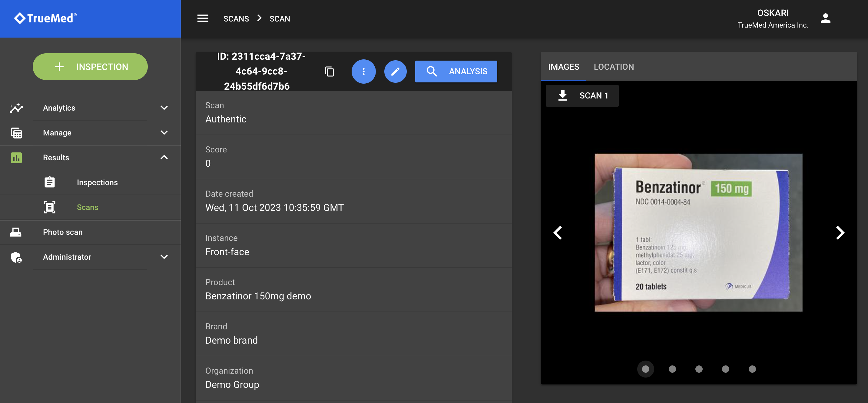Select the second image carousel dot
Image resolution: width=868 pixels, height=403 pixels.
click(672, 369)
